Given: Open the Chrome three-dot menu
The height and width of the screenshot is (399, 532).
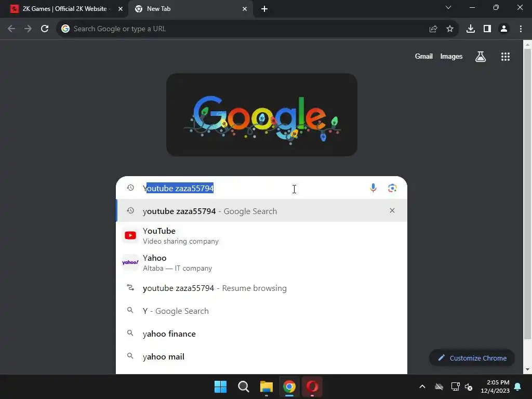Looking at the screenshot, I should 521,29.
